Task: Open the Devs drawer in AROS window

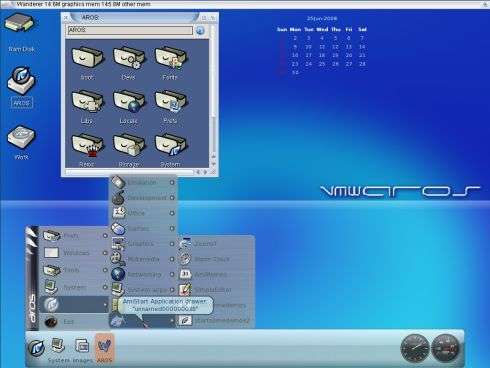Action: tap(129, 59)
